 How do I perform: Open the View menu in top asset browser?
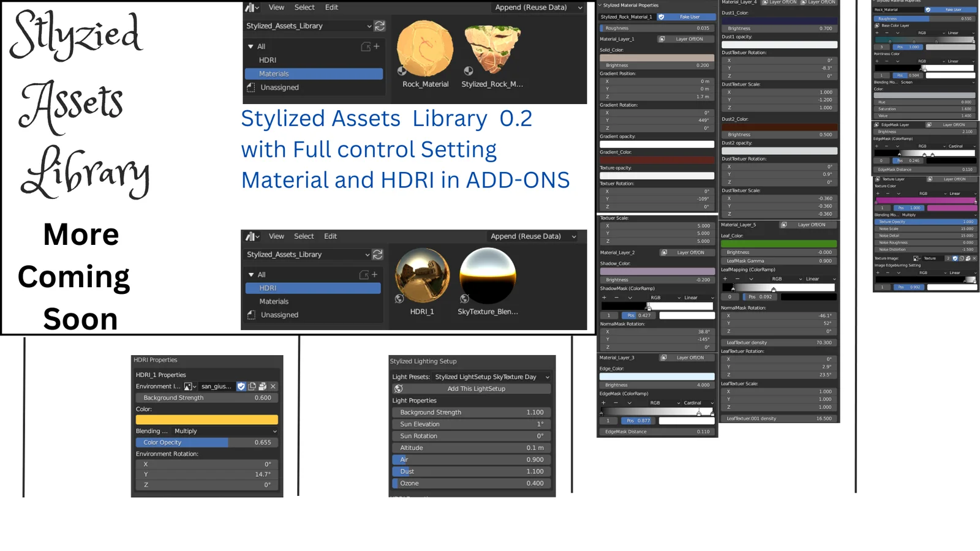pos(276,7)
